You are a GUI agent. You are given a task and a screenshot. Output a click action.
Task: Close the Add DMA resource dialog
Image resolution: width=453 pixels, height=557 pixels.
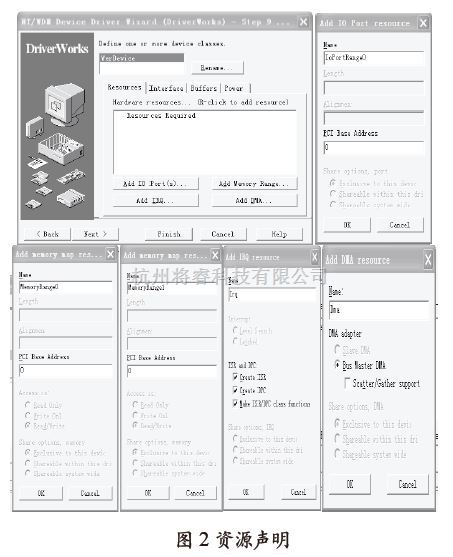pyautogui.click(x=428, y=260)
